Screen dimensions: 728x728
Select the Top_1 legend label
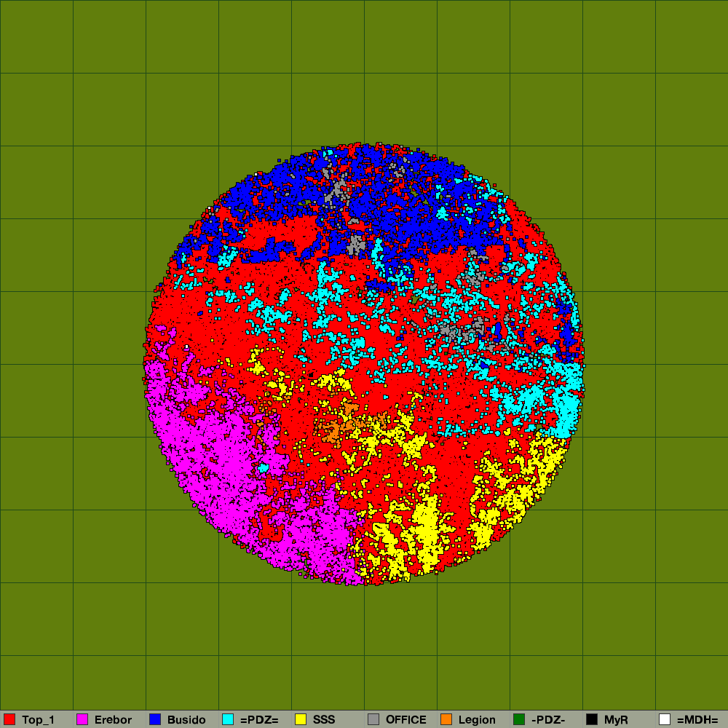point(38,720)
